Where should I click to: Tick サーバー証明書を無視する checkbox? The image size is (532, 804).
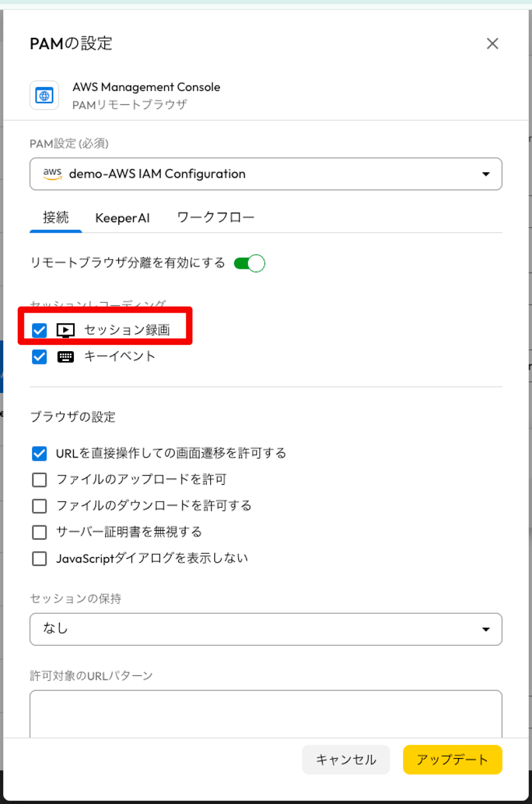click(x=39, y=532)
